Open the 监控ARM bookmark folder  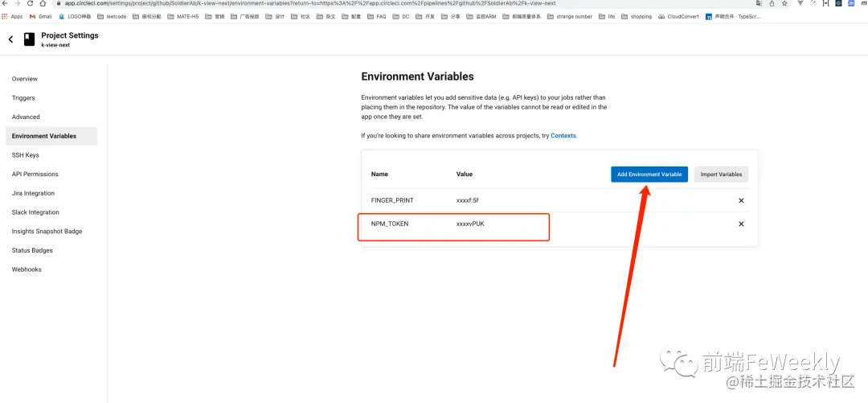481,17
